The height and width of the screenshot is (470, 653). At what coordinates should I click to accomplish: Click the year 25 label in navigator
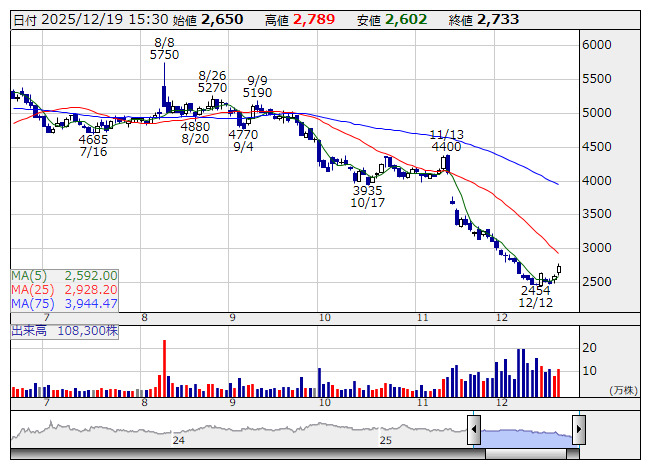(386, 440)
